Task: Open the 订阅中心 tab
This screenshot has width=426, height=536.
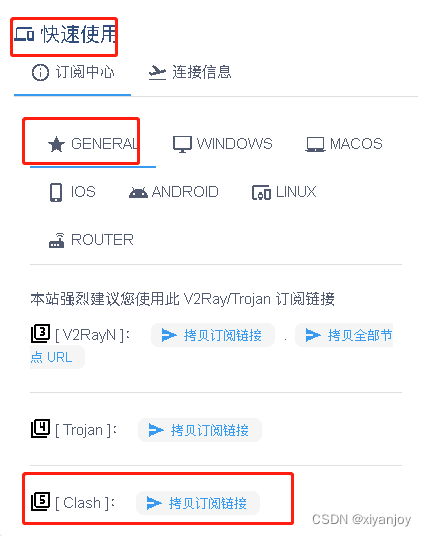Action: (x=72, y=72)
